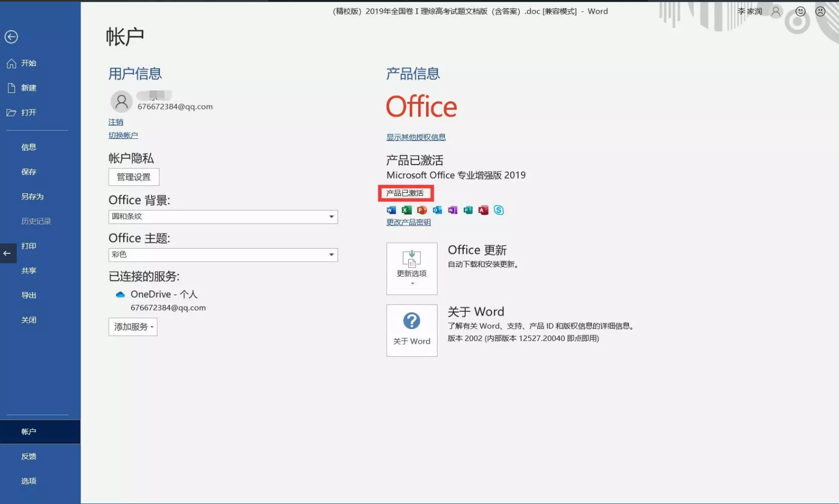Click the Office logo text
The image size is (839, 504).
(421, 107)
